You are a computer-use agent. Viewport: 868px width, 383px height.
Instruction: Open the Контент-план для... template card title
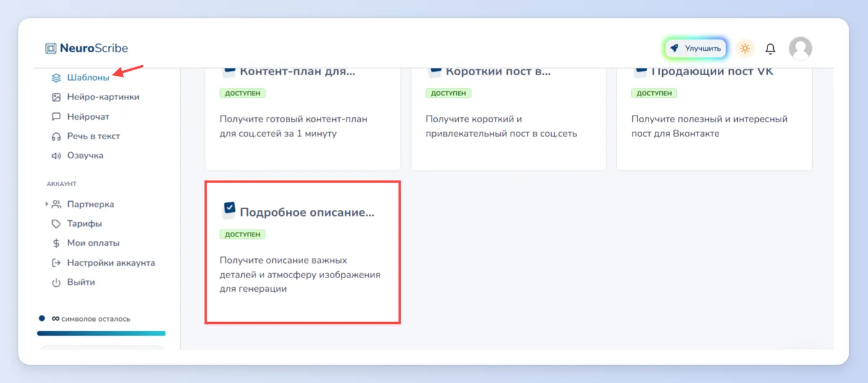coord(297,71)
